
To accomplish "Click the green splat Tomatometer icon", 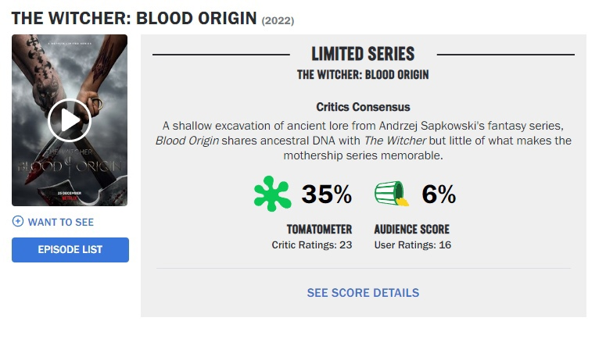I will (x=272, y=194).
